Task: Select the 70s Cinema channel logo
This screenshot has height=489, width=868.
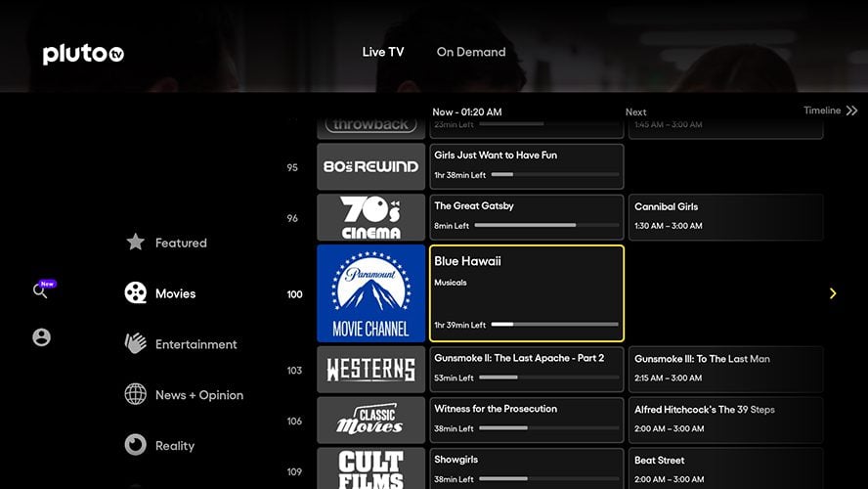Action: point(370,217)
